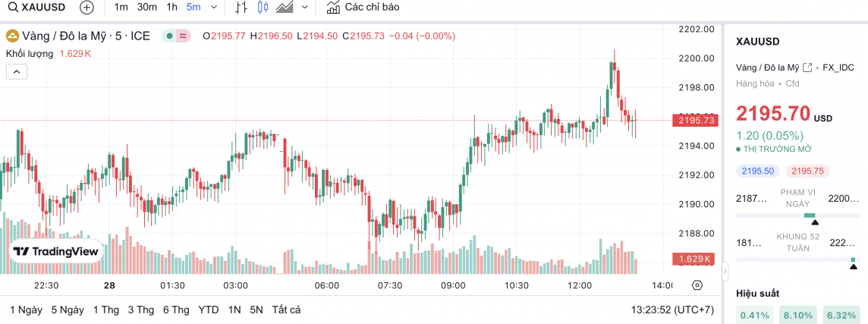Click the gold symbol logo icon
Screen dimensions: 868x324
coord(12,36)
